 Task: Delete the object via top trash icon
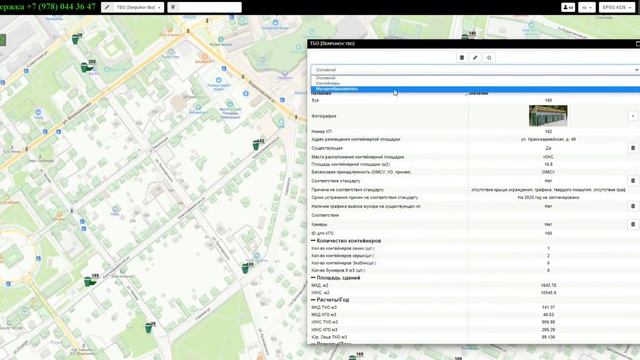[462, 58]
